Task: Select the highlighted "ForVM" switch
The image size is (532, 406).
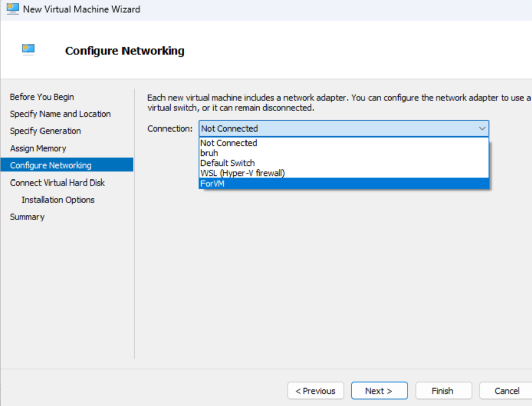Action: click(x=212, y=184)
